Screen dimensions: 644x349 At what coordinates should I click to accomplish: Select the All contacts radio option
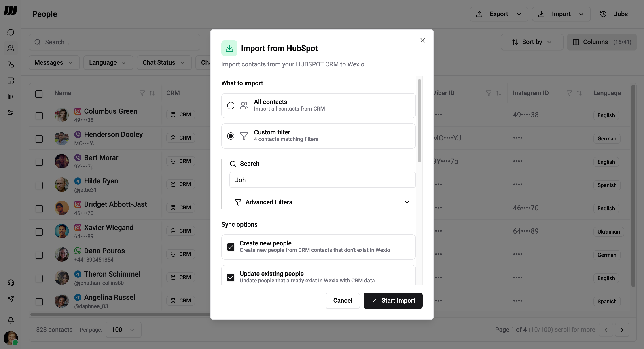point(231,105)
